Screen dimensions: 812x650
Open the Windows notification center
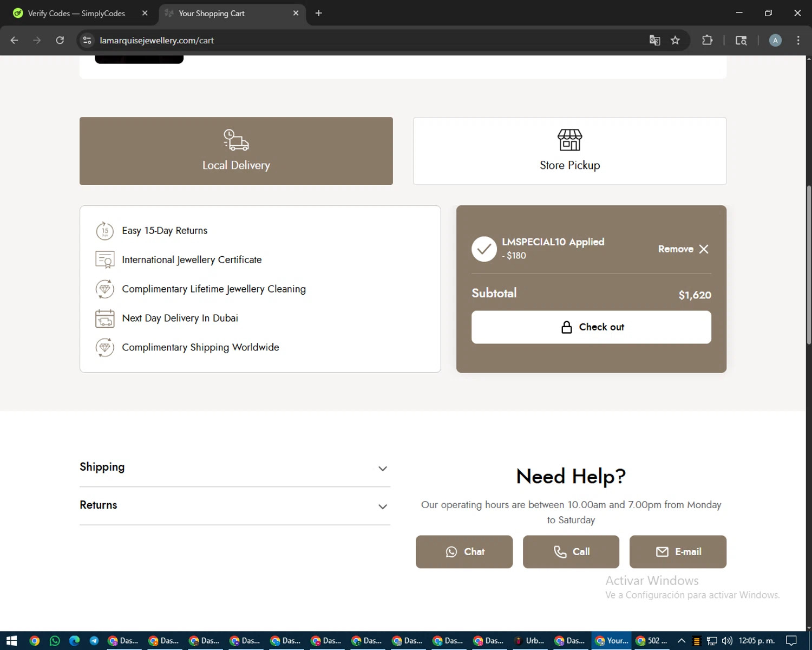point(791,641)
